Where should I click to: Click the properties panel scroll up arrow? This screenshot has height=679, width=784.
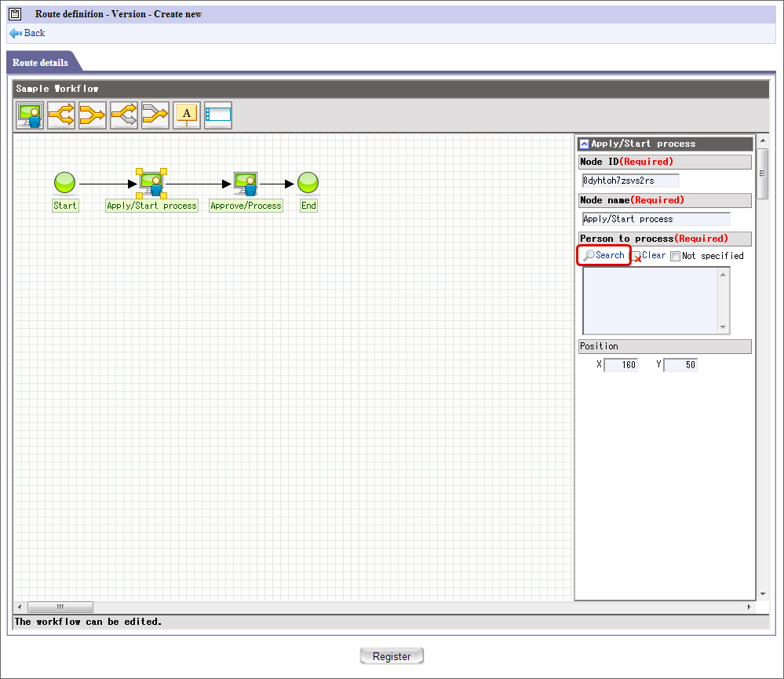tap(763, 141)
